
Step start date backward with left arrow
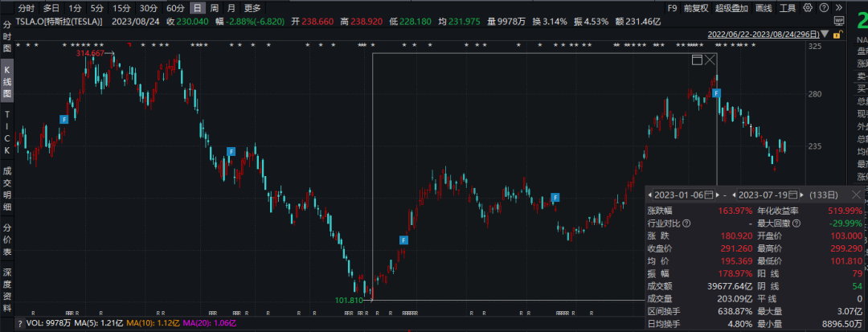pos(650,195)
